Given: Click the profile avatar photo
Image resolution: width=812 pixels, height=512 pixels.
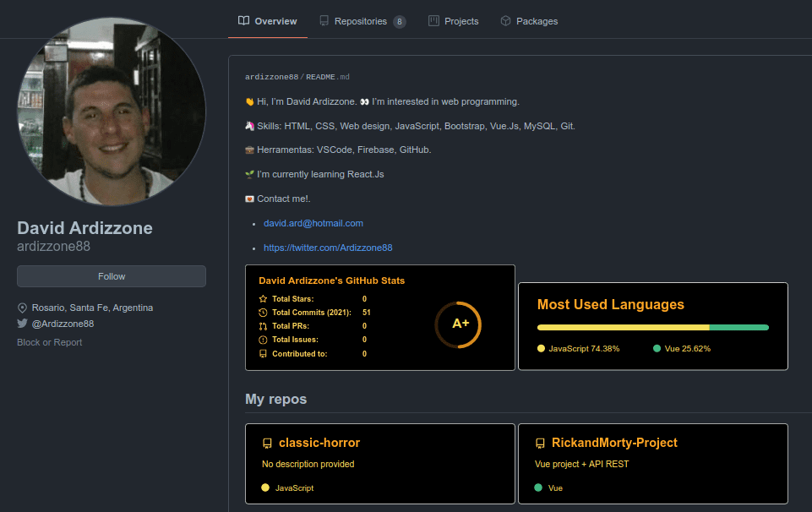Looking at the screenshot, I should point(112,112).
